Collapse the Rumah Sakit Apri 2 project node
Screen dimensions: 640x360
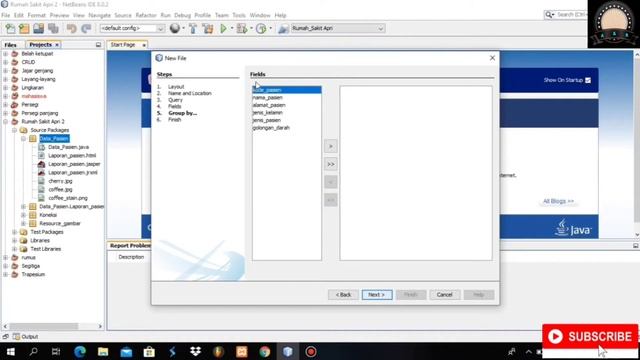(6, 122)
